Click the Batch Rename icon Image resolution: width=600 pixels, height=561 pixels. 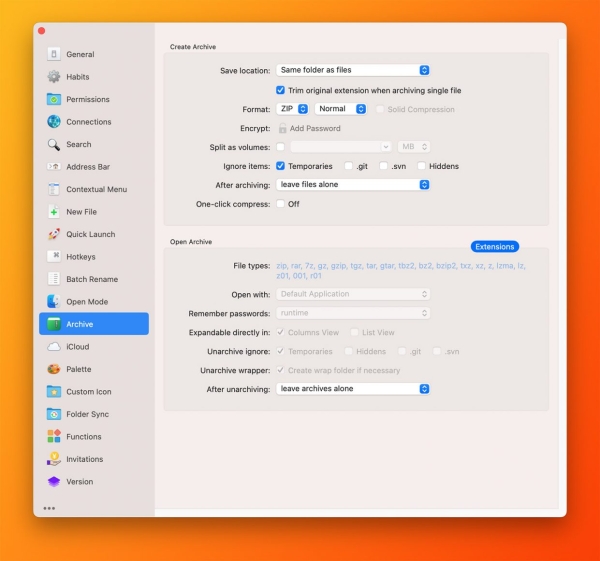(54, 279)
